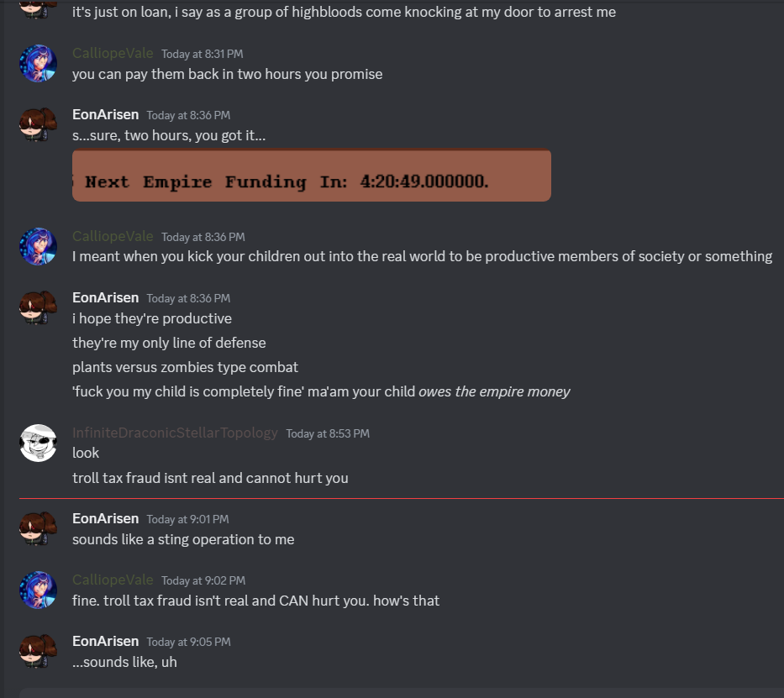Click the InfiniteDraconicStellarTopology username

(175, 433)
